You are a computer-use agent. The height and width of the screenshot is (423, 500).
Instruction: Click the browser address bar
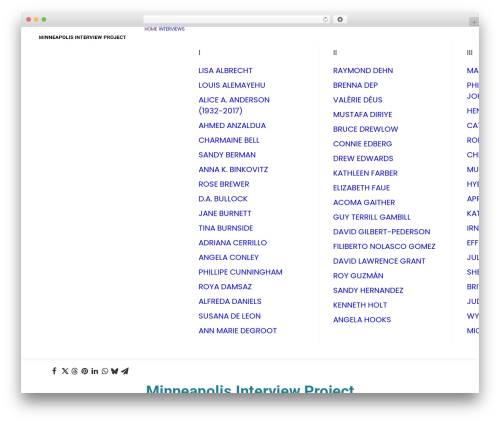tap(237, 20)
